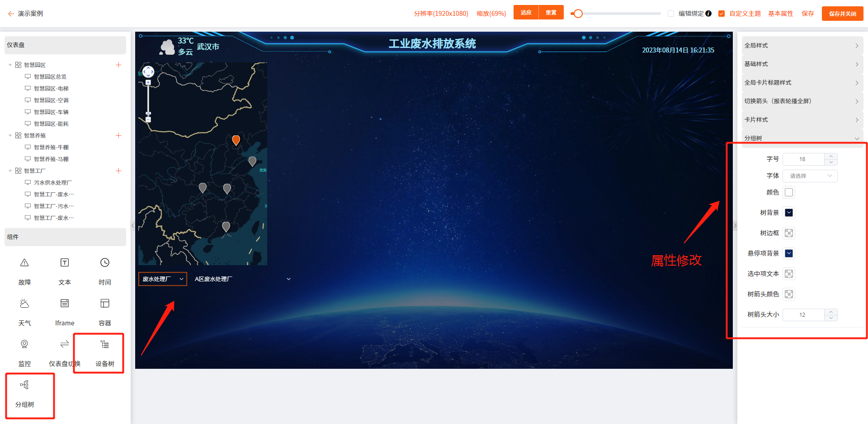Add the 文本 text component icon

(x=65, y=263)
